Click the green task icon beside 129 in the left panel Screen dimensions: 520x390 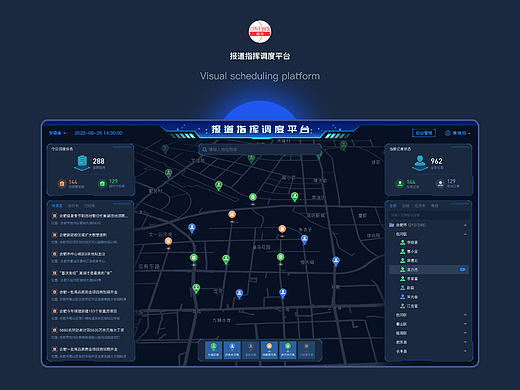[x=102, y=183]
